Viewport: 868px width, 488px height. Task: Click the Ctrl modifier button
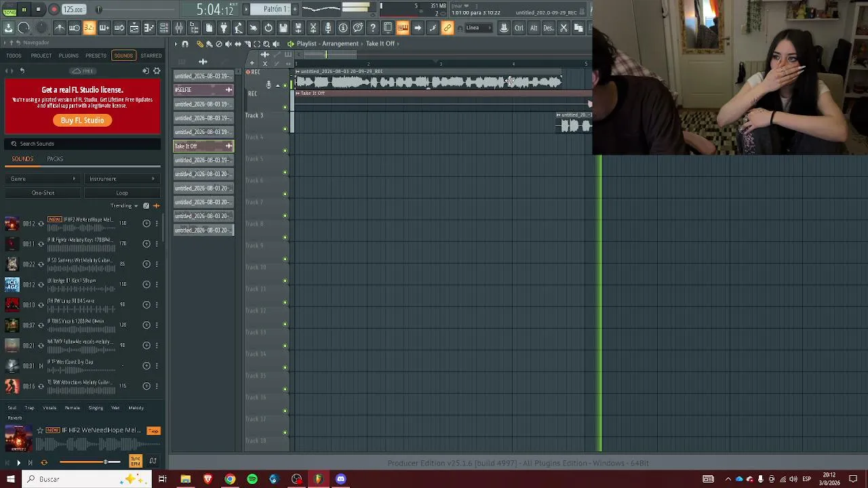(519, 28)
